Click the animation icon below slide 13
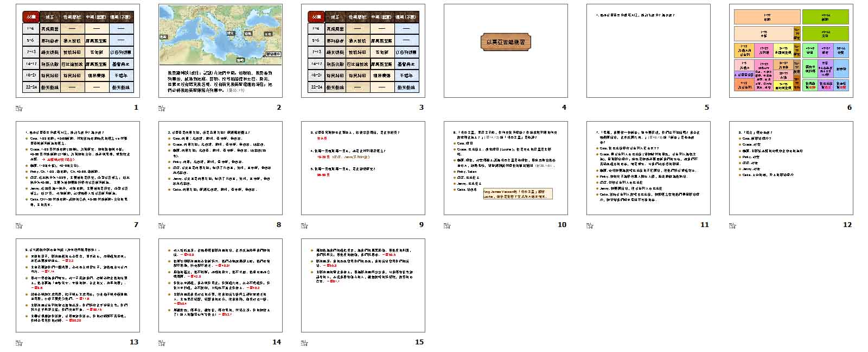The width and height of the screenshot is (868, 352). click(19, 343)
